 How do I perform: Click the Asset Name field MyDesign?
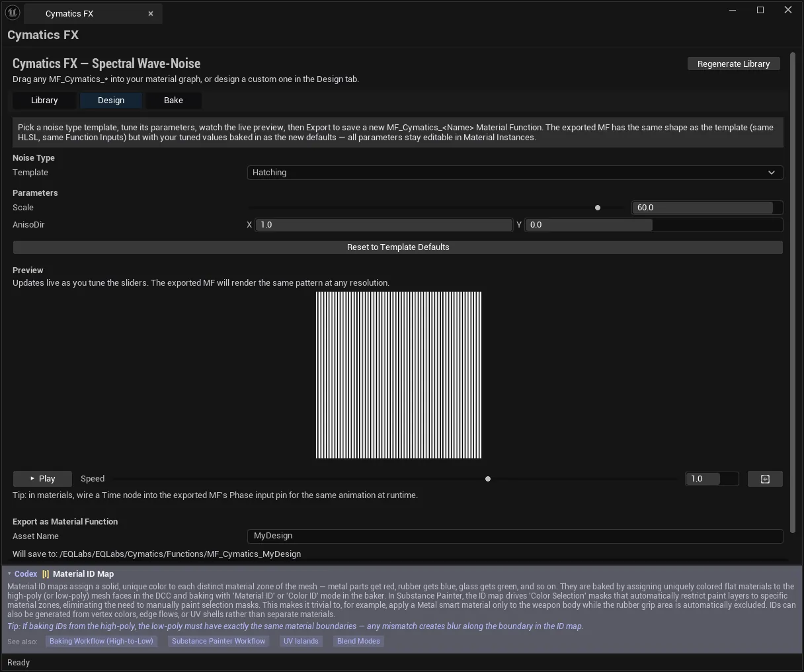point(515,536)
